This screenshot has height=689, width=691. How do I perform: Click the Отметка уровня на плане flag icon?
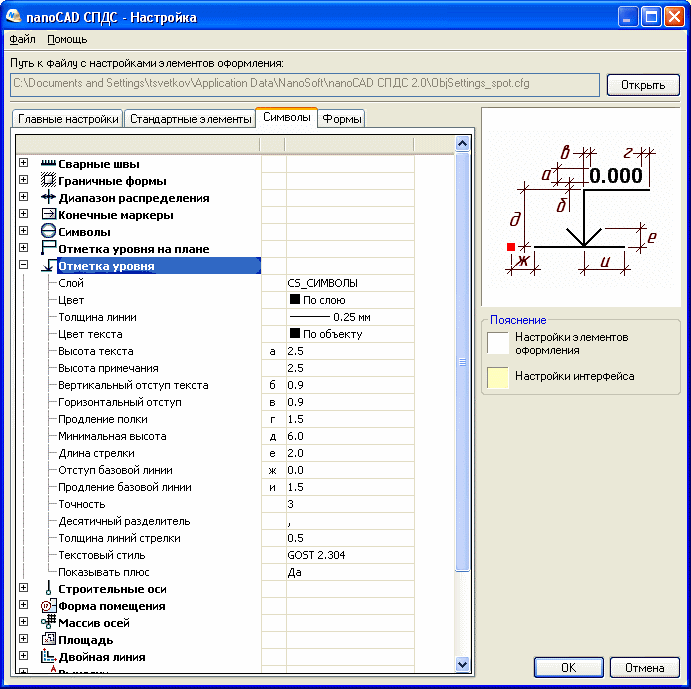[x=48, y=248]
